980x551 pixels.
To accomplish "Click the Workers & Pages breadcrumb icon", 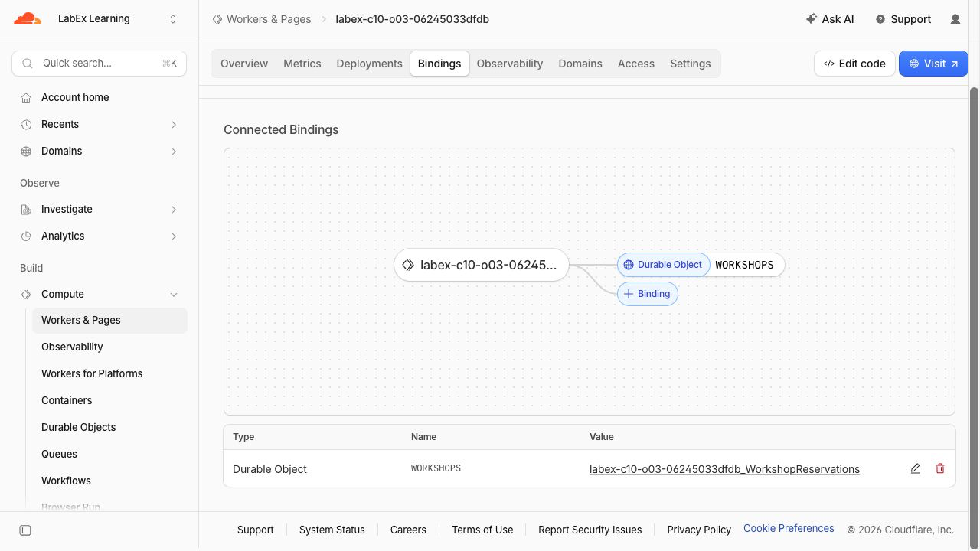I will pos(217,19).
